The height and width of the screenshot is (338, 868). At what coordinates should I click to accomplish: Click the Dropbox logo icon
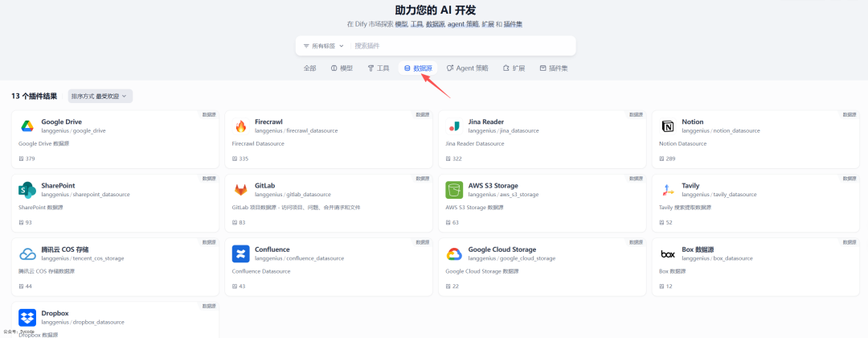point(27,318)
